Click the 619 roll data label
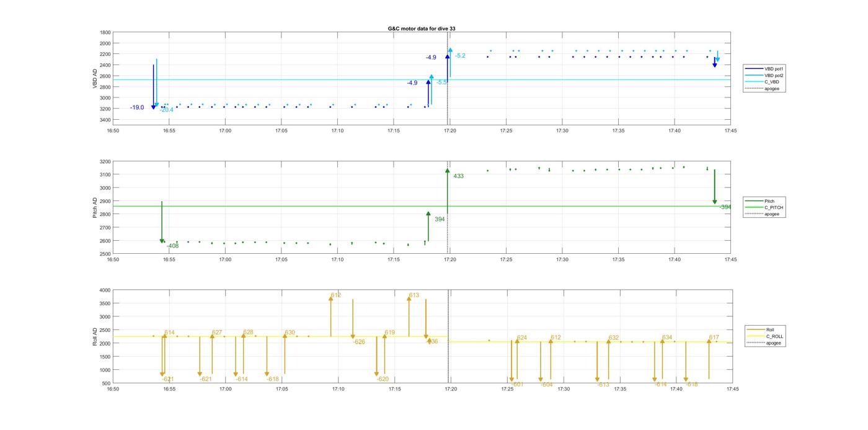The height and width of the screenshot is (430, 868). [x=389, y=333]
